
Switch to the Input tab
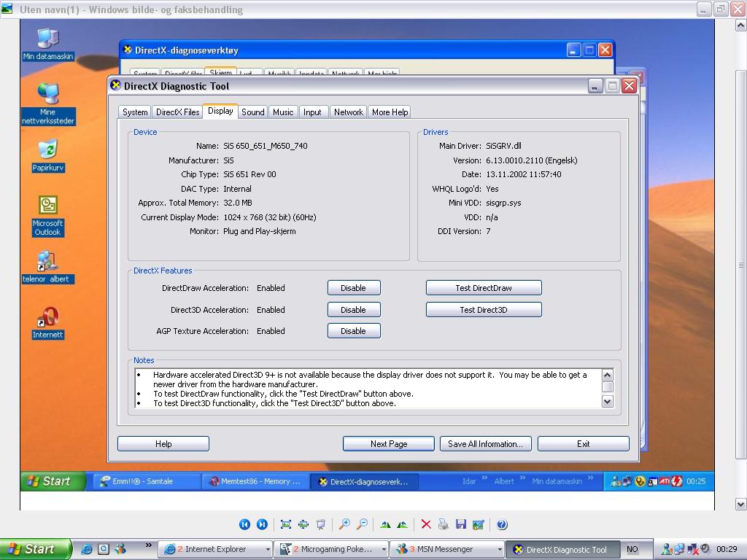click(312, 112)
